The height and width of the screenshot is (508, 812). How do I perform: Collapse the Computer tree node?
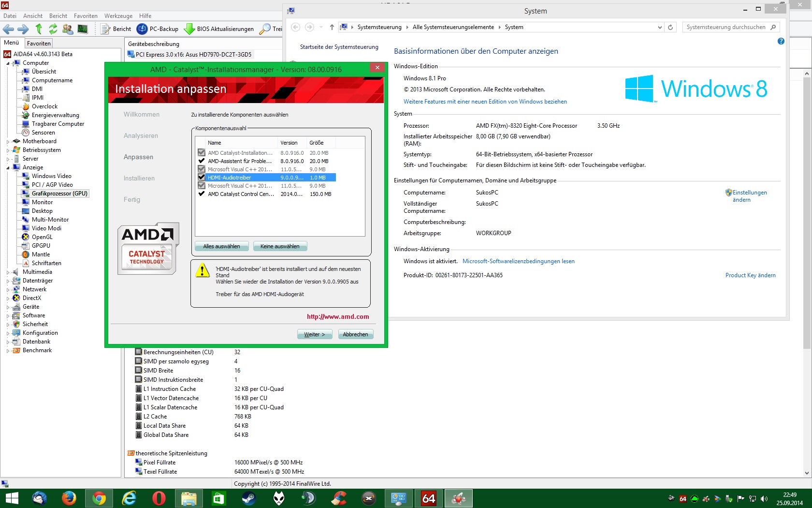coord(8,63)
